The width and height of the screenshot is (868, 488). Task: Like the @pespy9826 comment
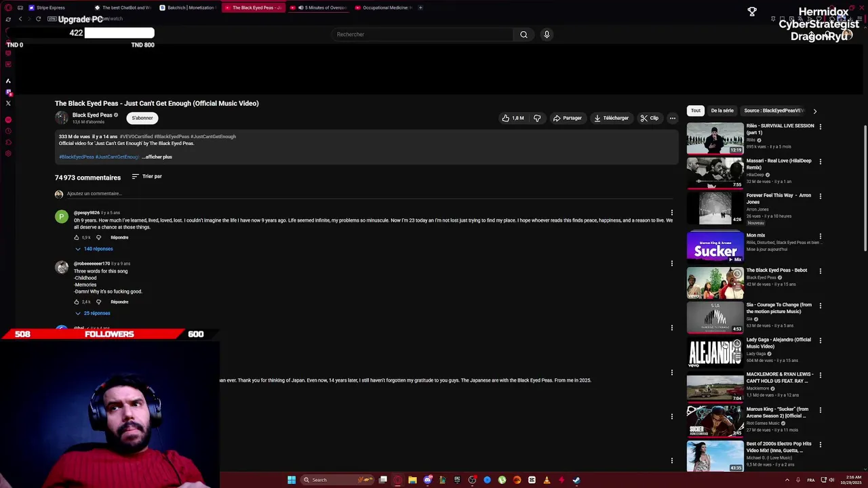[77, 237]
